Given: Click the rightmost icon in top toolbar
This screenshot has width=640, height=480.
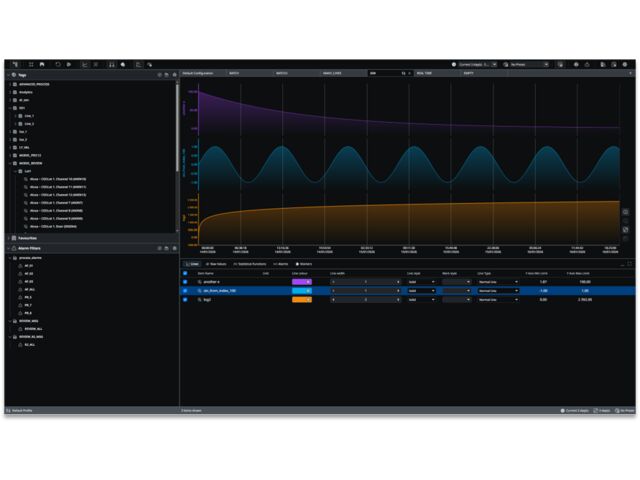Looking at the screenshot, I should 626,64.
